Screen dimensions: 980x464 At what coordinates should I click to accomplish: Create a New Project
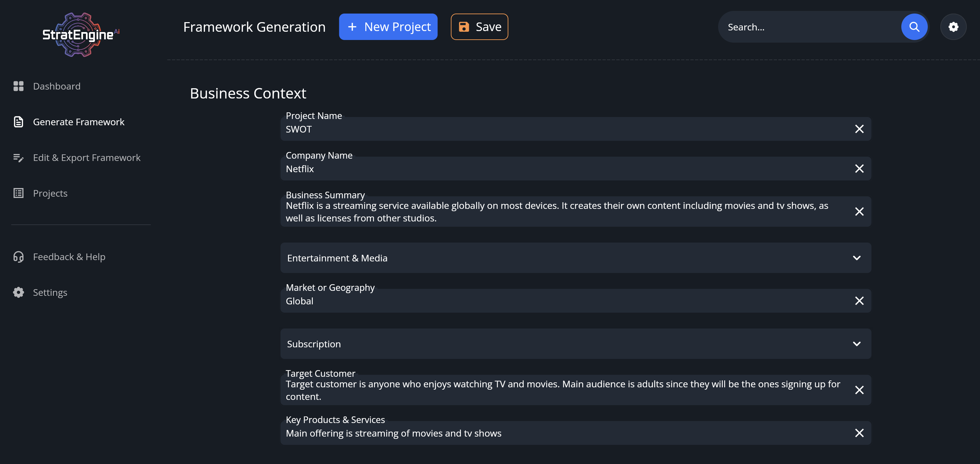pos(388,27)
